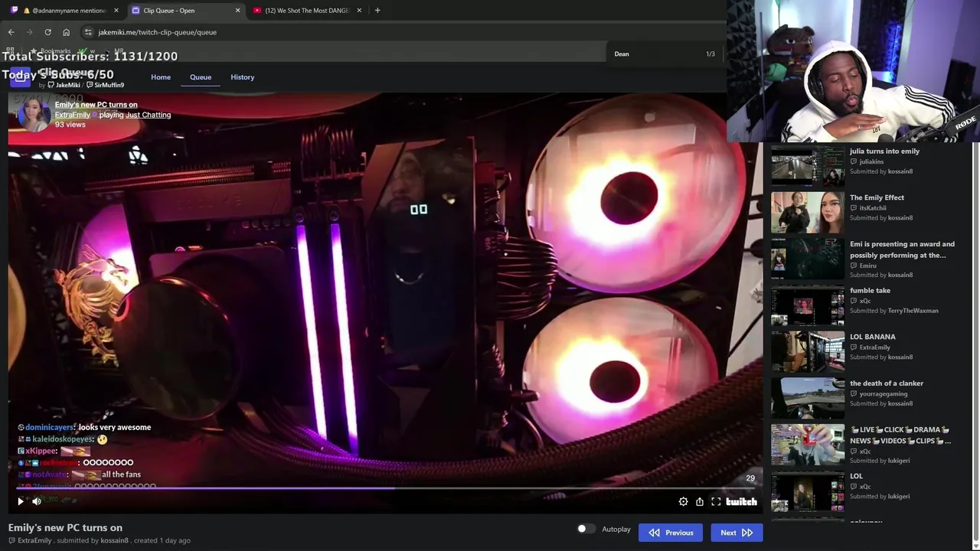Click the green check 'w' bookmark
980x551 pixels.
click(x=88, y=51)
